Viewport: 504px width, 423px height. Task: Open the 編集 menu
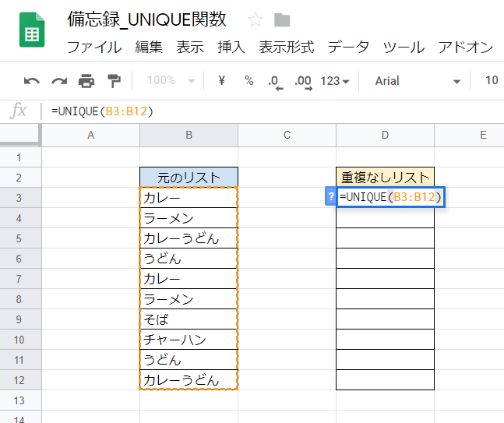(149, 48)
